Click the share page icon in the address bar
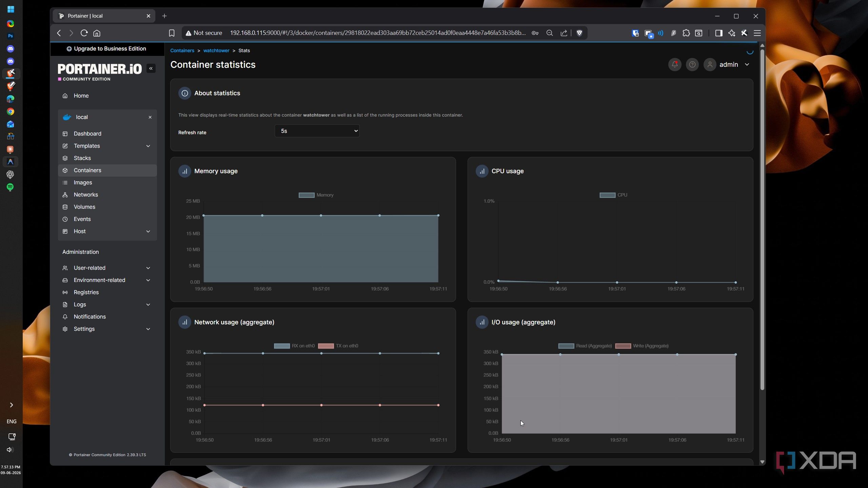Image resolution: width=868 pixels, height=488 pixels. (564, 33)
